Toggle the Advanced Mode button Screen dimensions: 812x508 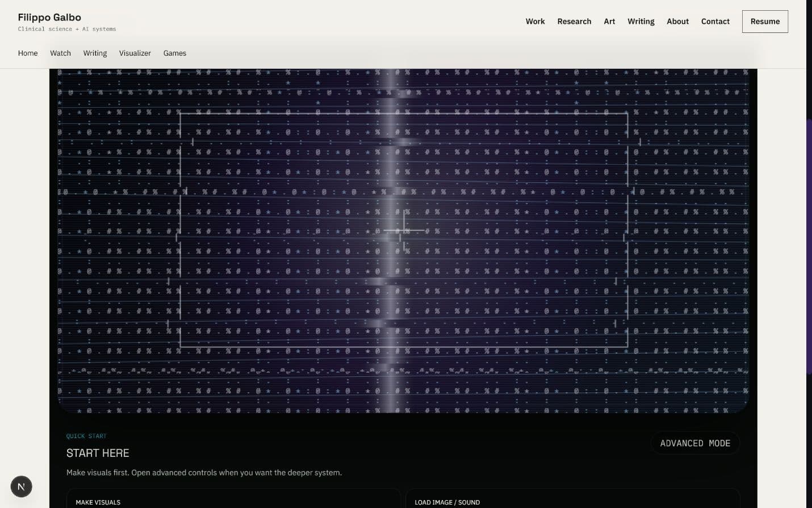tap(695, 443)
